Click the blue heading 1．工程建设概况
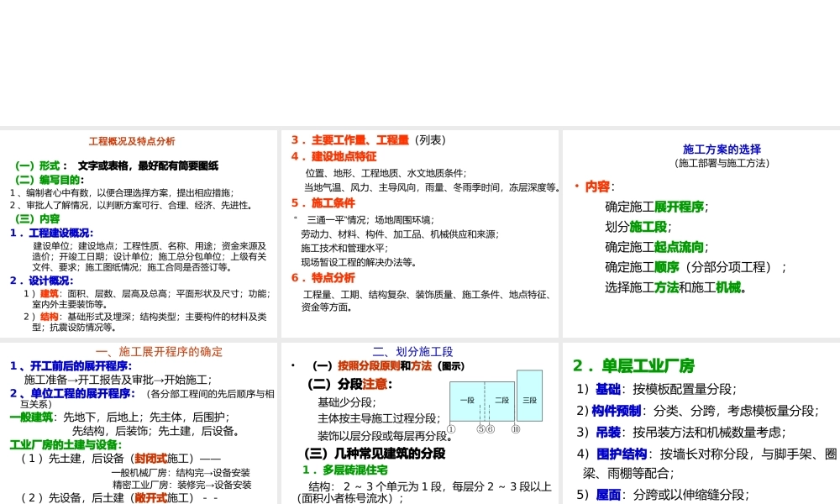The width and height of the screenshot is (840, 504). 51,233
